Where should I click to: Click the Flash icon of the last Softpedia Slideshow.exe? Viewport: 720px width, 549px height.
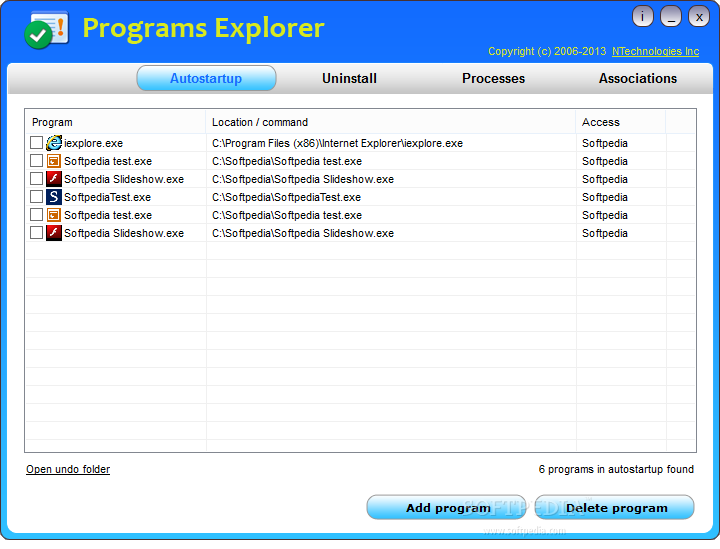(54, 232)
